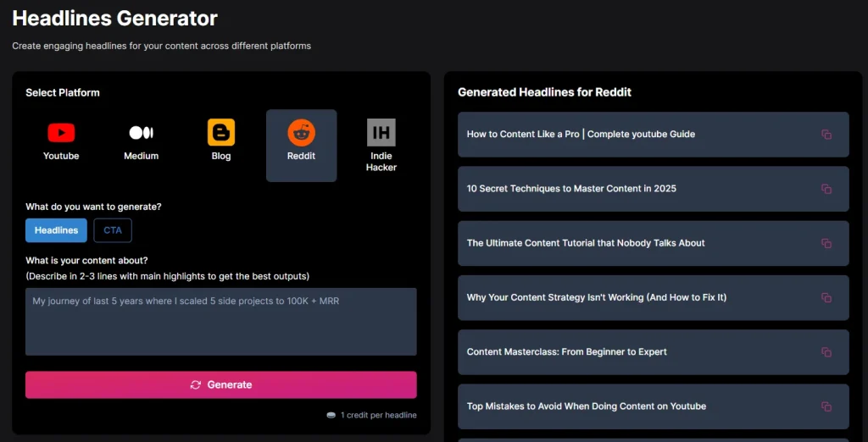Pick the Blog platform icon
This screenshot has width=868, height=442.
pos(220,133)
